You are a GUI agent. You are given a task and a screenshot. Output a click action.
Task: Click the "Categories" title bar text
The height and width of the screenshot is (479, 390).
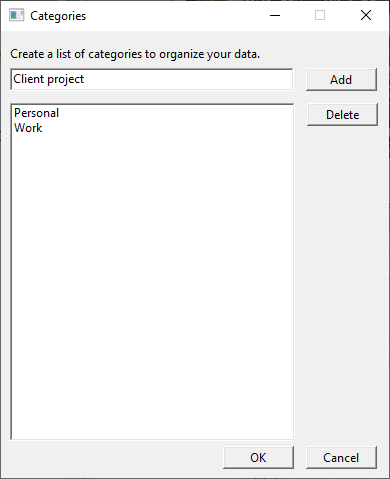58,16
